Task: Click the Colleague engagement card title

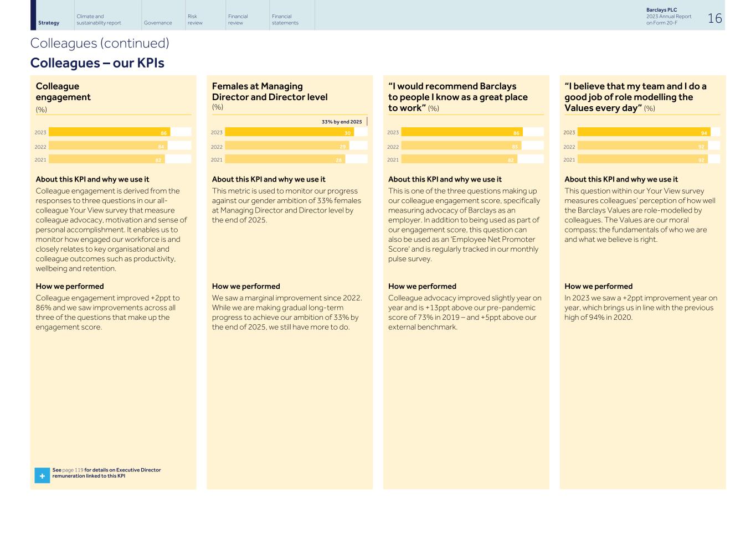Action: coord(63,91)
